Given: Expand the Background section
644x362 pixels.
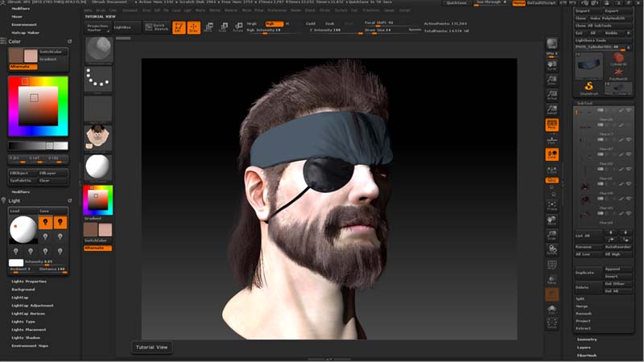Looking at the screenshot, I should click(x=23, y=290).
